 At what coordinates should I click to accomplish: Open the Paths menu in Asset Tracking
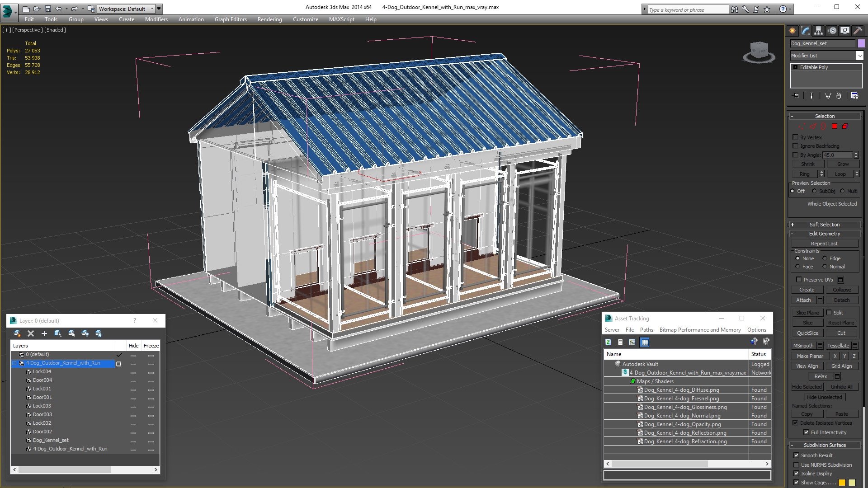[646, 330]
